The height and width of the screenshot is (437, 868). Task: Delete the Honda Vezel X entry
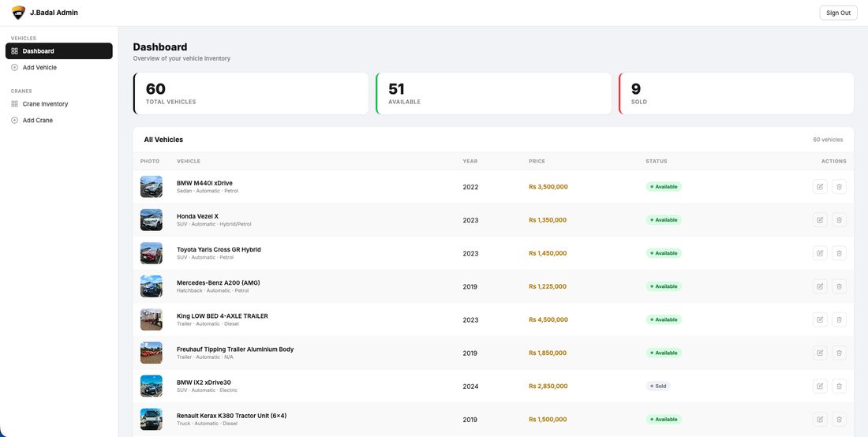pyautogui.click(x=839, y=220)
